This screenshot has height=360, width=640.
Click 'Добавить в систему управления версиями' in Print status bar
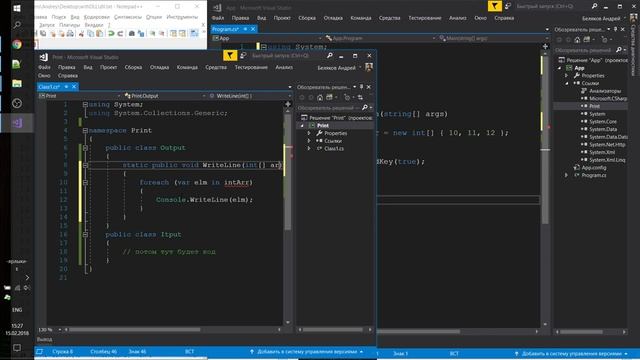click(x=306, y=351)
